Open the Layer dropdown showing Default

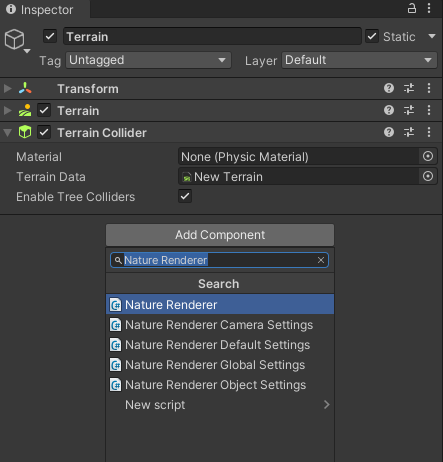coord(359,60)
